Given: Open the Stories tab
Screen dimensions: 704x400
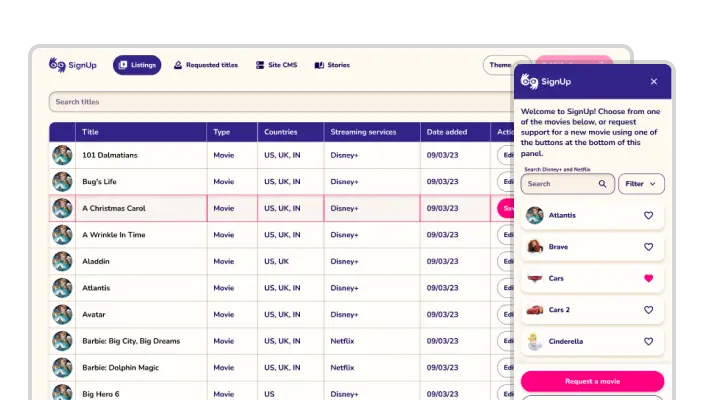Looking at the screenshot, I should pos(332,65).
